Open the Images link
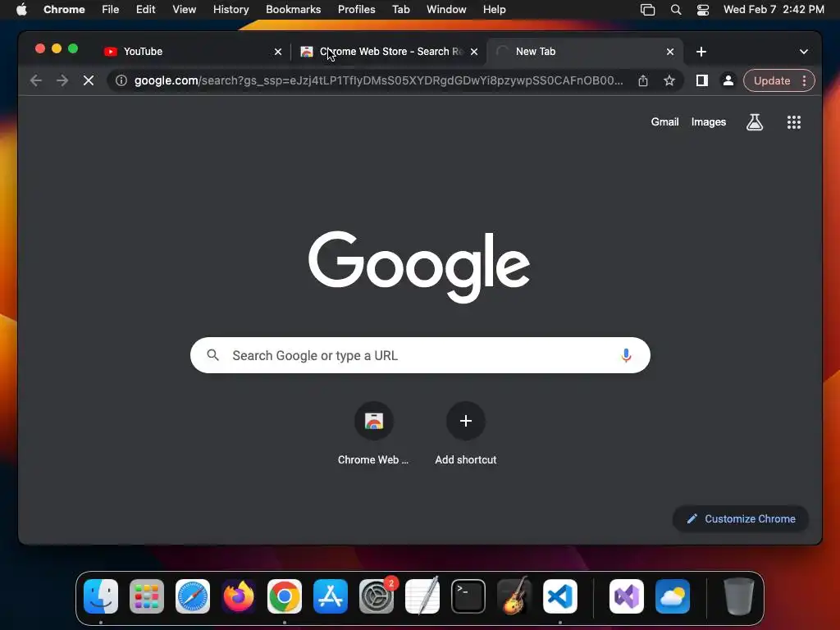The image size is (840, 630). point(708,121)
